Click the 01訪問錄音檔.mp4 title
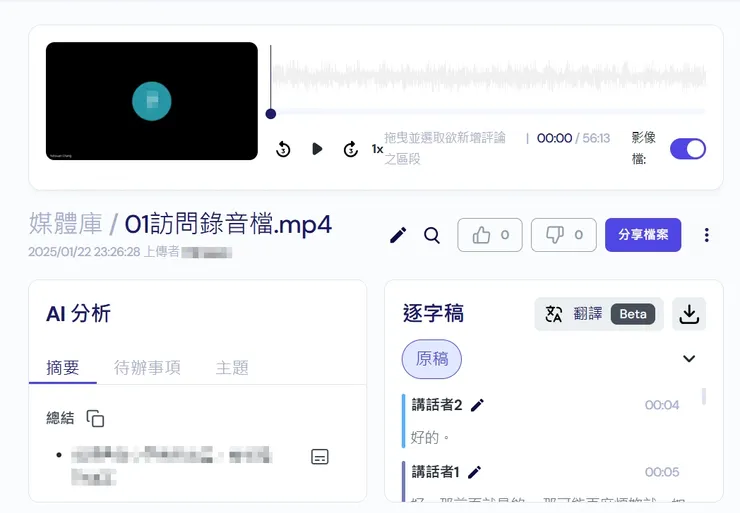740x513 pixels. tap(228, 224)
